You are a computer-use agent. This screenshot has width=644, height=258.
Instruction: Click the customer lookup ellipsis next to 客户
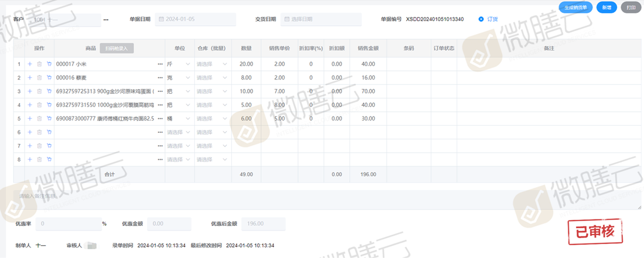[x=106, y=19]
